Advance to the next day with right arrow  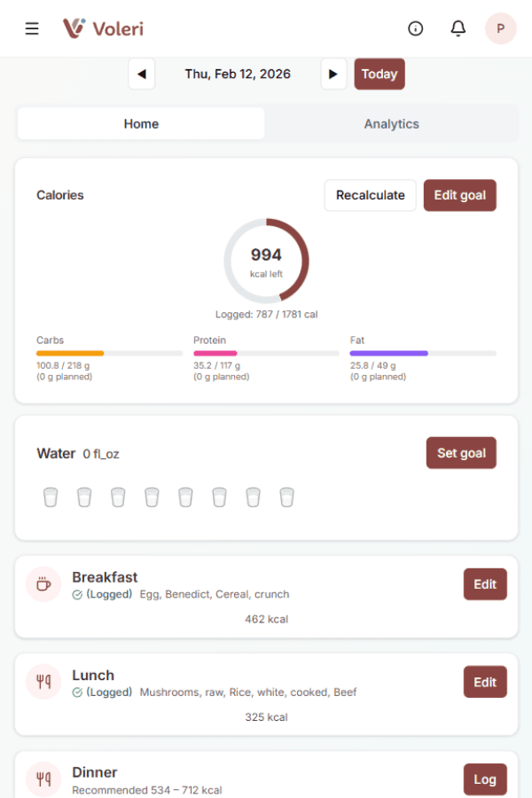coord(333,74)
